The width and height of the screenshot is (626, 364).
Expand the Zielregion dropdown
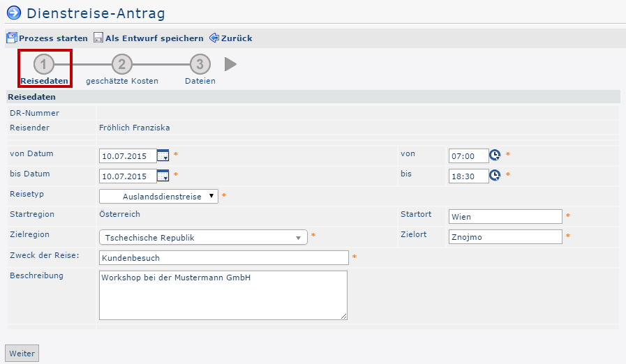[203, 237]
